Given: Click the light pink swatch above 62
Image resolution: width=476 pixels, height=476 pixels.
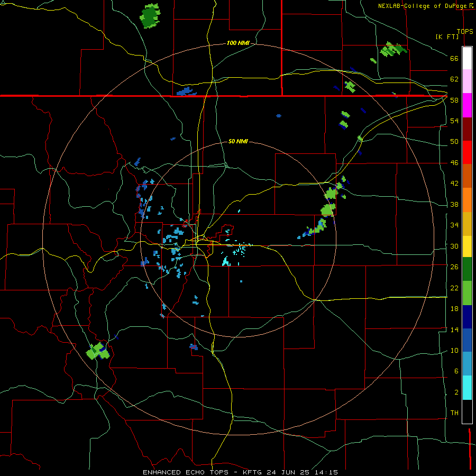Looking at the screenshot, I should (467, 81).
